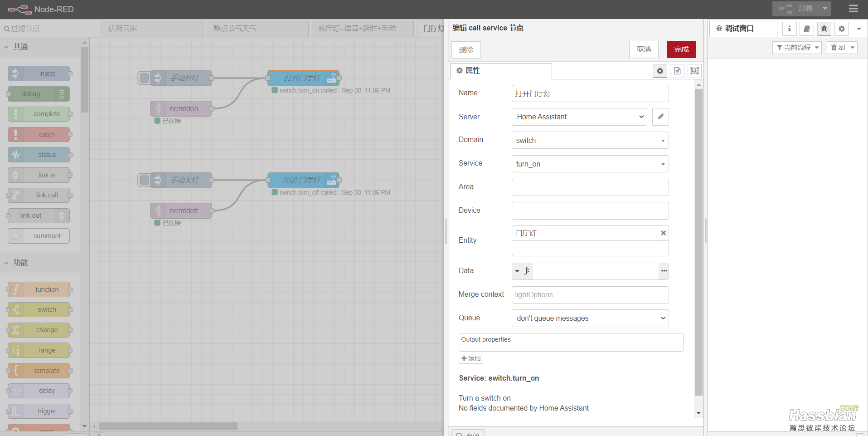The width and height of the screenshot is (868, 436).
Task: Open the sidebar tab list dropdown arrow
Action: pyautogui.click(x=859, y=29)
